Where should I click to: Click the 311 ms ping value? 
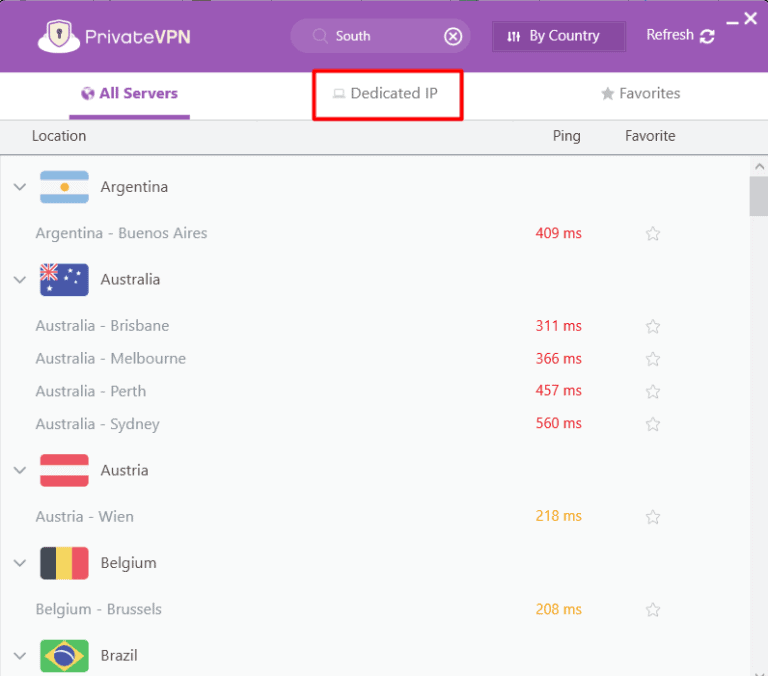[x=558, y=326]
